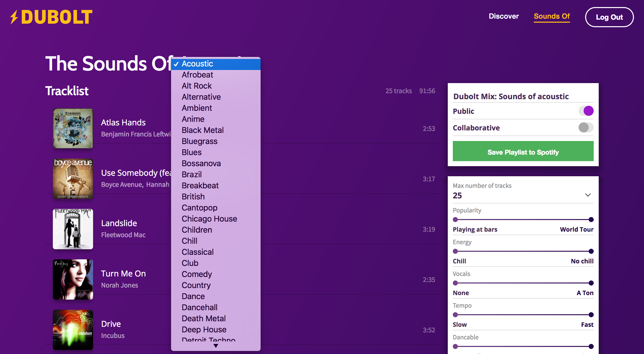The image size is (644, 354).
Task: Click the Norah Jones album cover
Action: (x=73, y=279)
